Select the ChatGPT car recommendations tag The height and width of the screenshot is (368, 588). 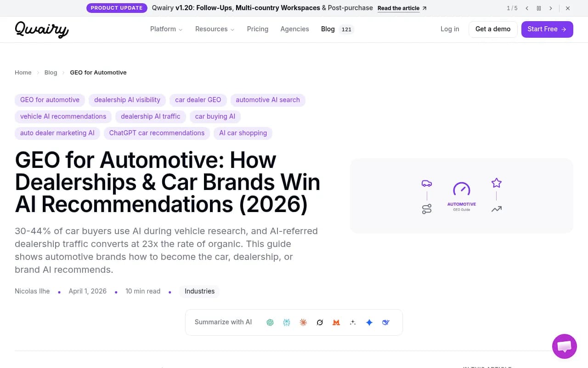(x=157, y=133)
